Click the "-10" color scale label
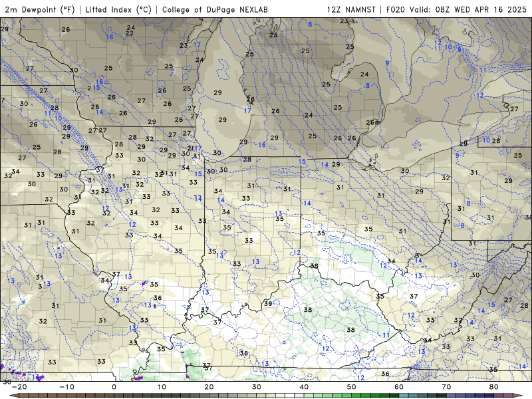This screenshot has height=399, width=532. click(66, 387)
